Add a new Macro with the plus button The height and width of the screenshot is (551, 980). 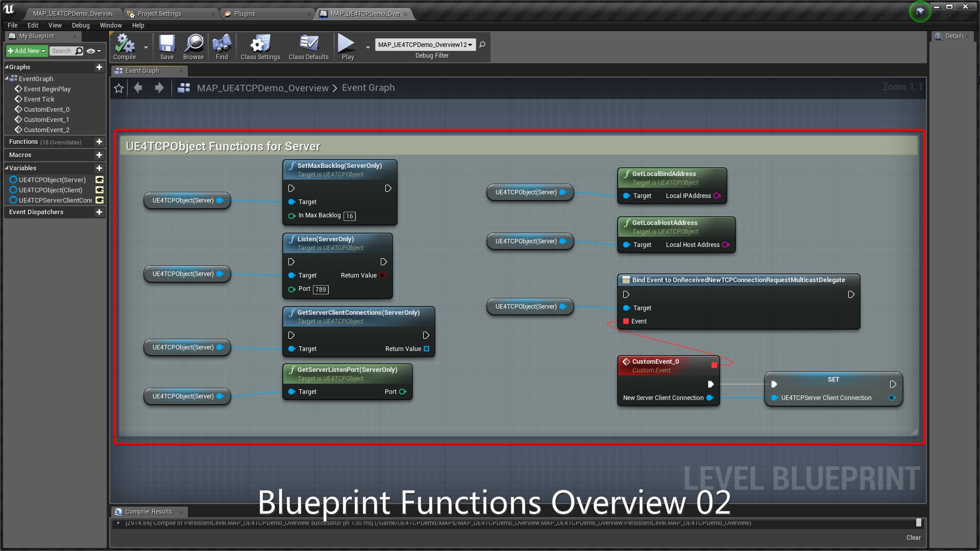pos(99,155)
